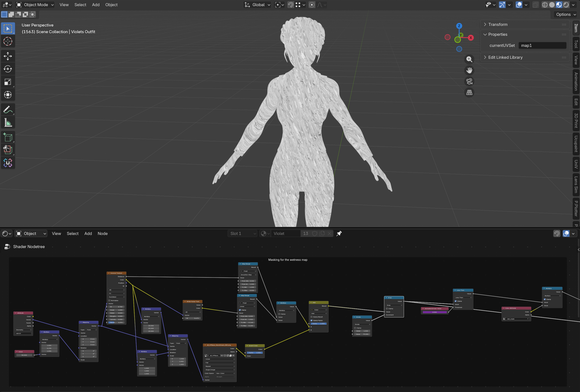Click the Options button in viewport header

(x=565, y=14)
